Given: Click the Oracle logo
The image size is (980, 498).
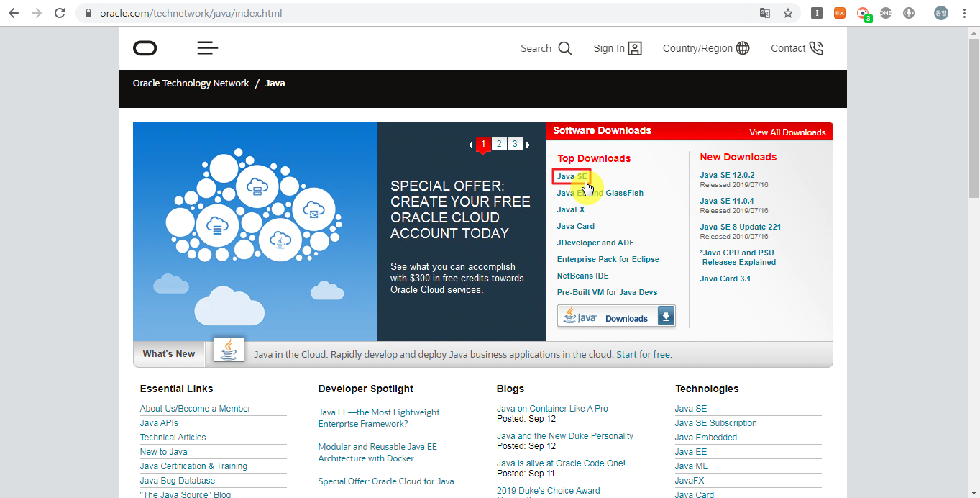Looking at the screenshot, I should coord(145,48).
